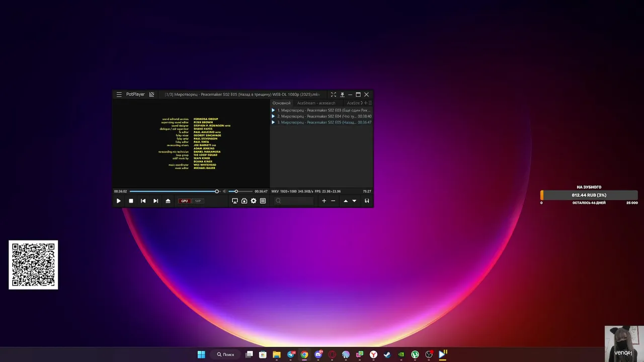Viewport: 644px width, 362px height.
Task: Open Telegram from the taskbar
Action: click(x=291, y=354)
